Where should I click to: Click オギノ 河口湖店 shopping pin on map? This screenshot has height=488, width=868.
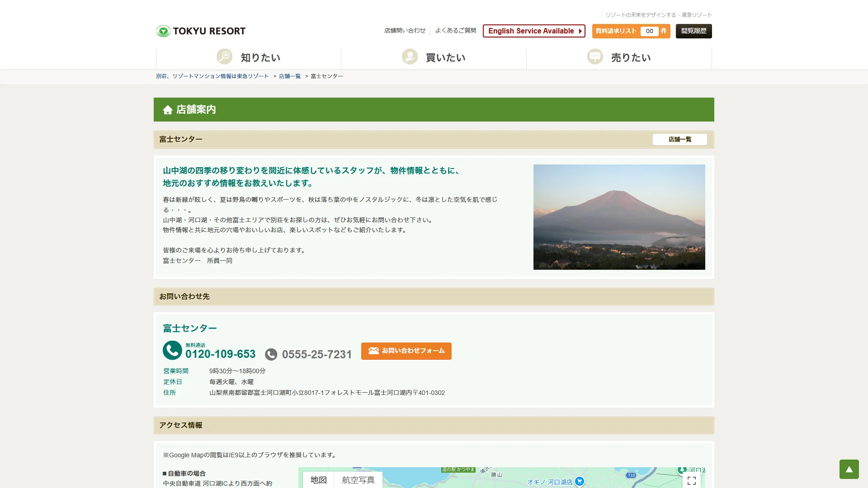[580, 482]
